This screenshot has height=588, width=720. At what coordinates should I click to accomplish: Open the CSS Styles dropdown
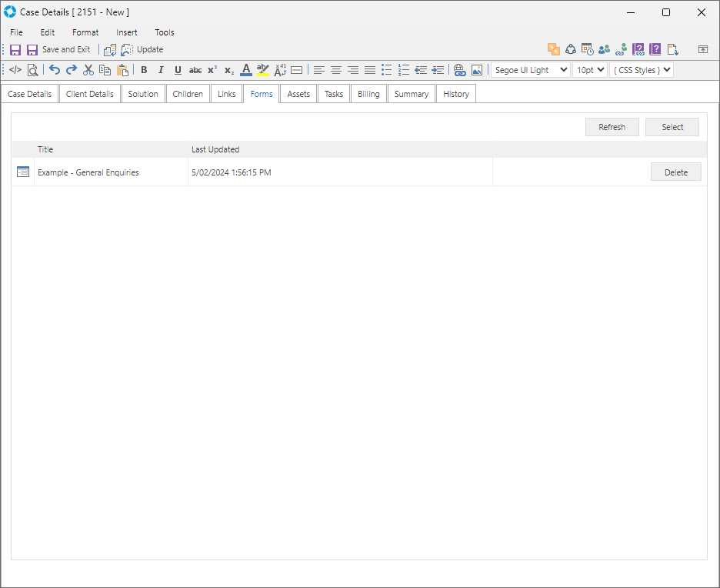(641, 70)
